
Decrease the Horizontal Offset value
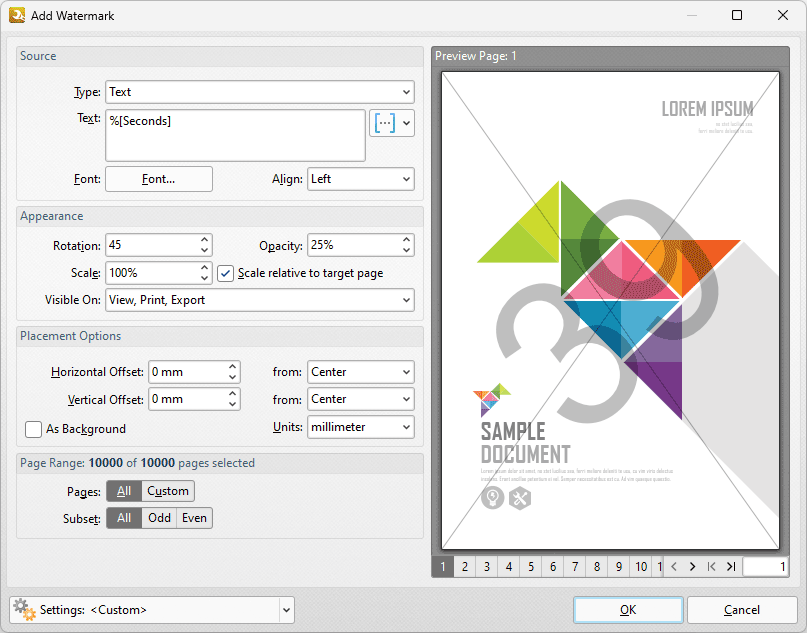(233, 377)
